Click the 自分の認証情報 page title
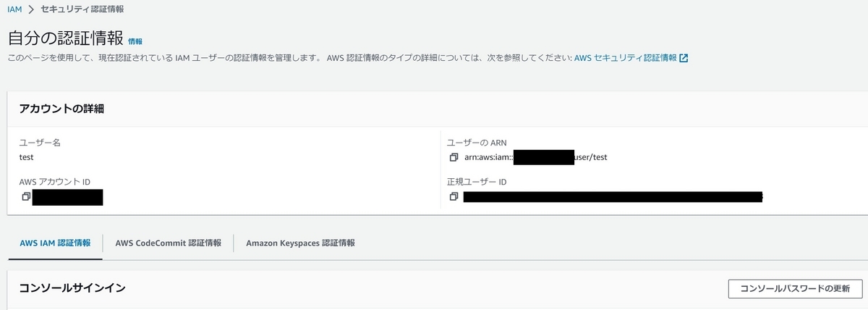 click(x=65, y=38)
